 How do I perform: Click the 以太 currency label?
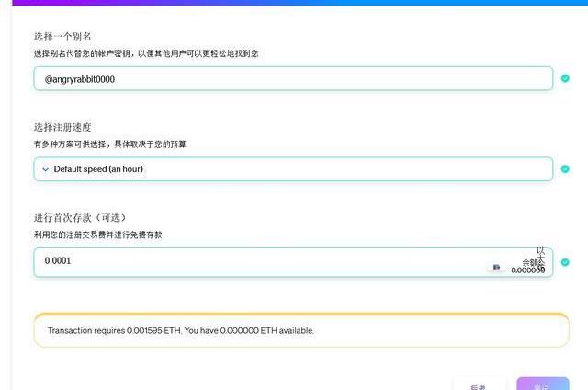pyautogui.click(x=541, y=253)
